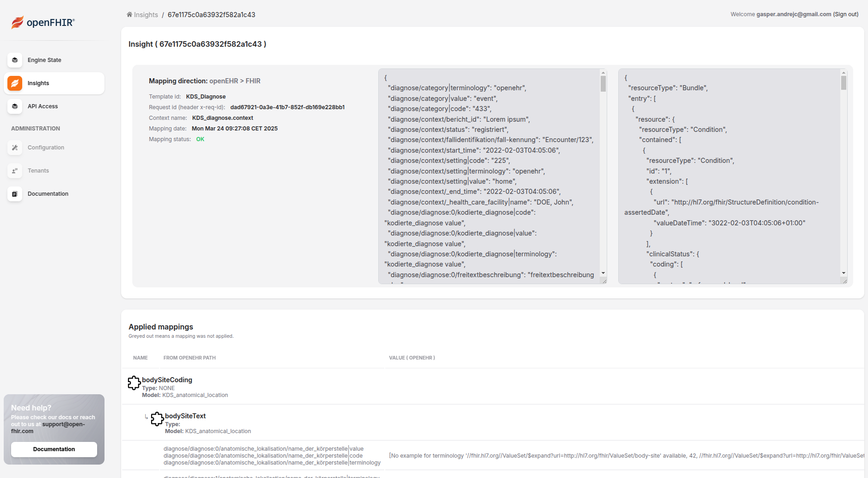This screenshot has height=478, width=868.
Task: Click the orange Insights sidebar icon
Action: pos(15,83)
